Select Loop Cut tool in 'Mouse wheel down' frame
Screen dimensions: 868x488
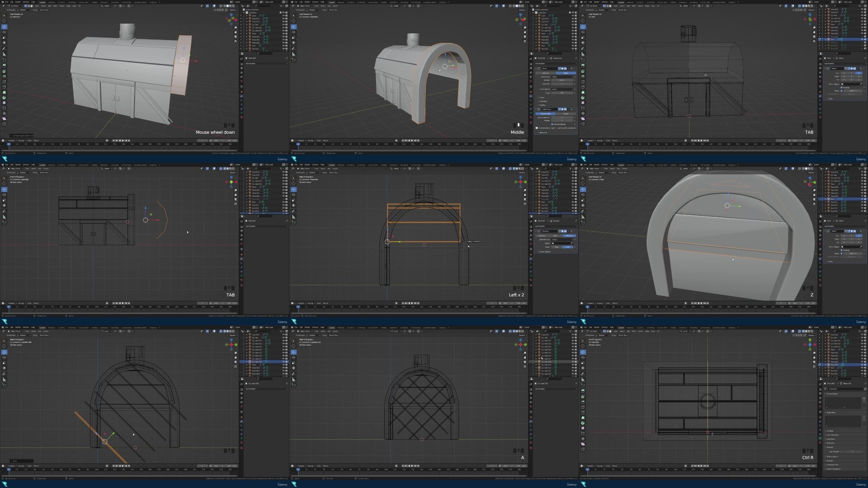pyautogui.click(x=4, y=82)
